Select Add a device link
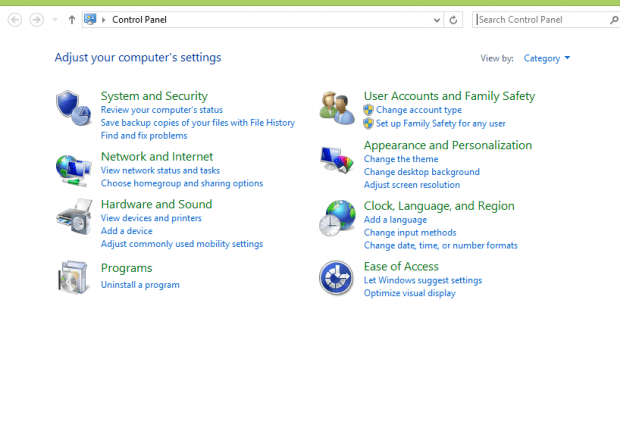This screenshot has width=620, height=431. (x=127, y=231)
